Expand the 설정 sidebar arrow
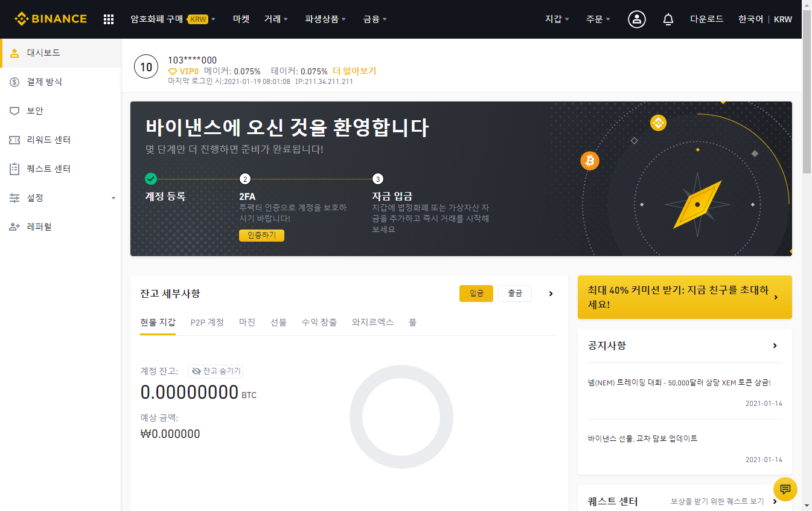Screen dimensions: 812x511 point(113,198)
